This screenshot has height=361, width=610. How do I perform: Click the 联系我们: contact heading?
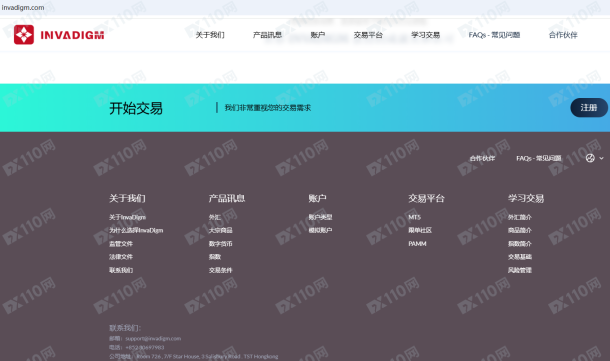[125, 328]
